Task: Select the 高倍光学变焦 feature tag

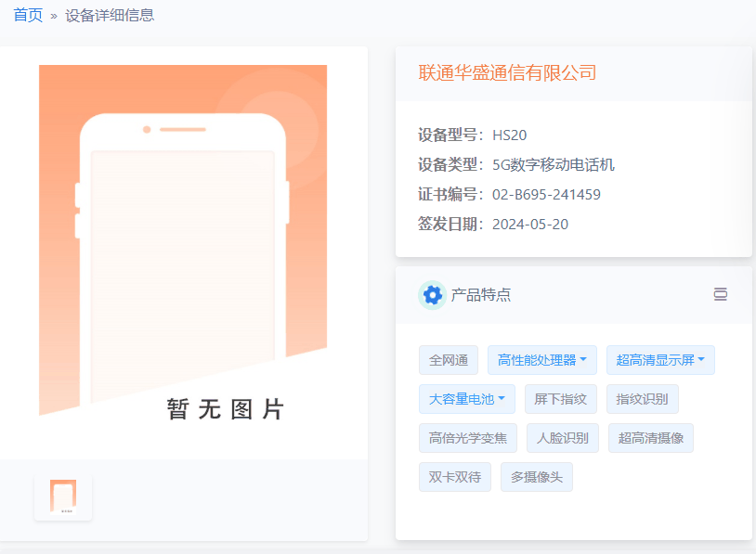Action: coord(468,438)
